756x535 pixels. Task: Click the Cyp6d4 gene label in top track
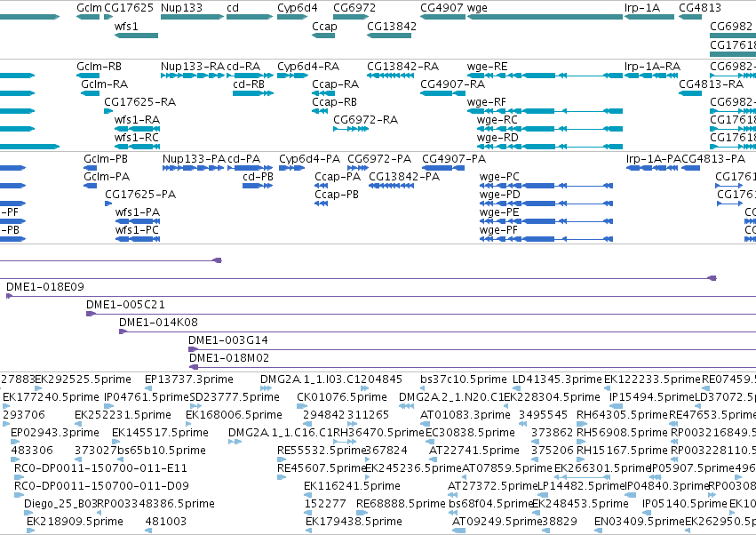[x=297, y=8]
